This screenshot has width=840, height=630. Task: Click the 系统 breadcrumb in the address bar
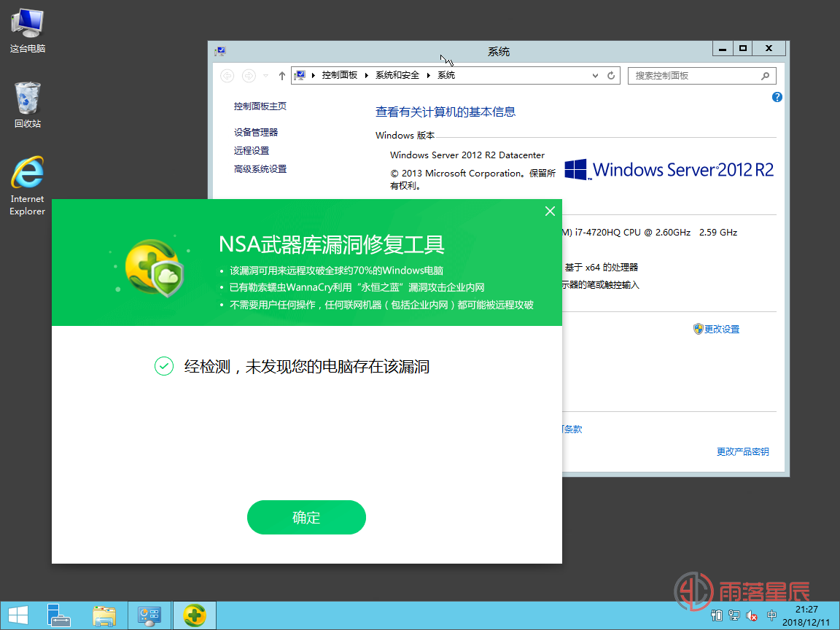click(x=446, y=75)
